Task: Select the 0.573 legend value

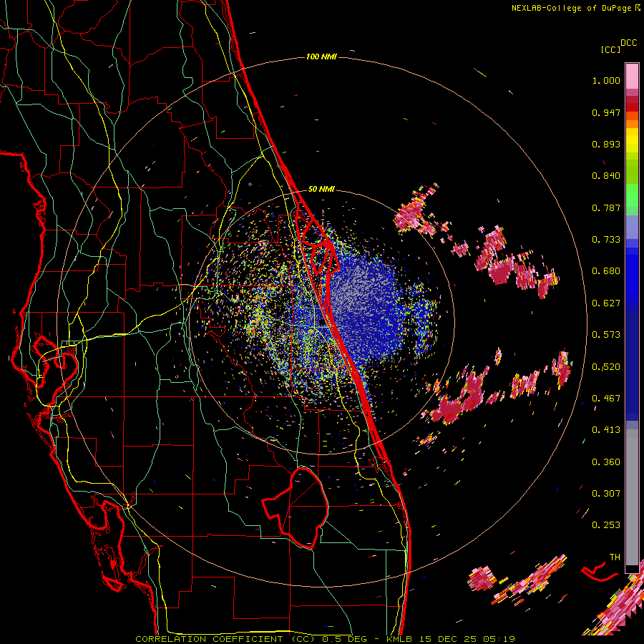Action: click(606, 335)
